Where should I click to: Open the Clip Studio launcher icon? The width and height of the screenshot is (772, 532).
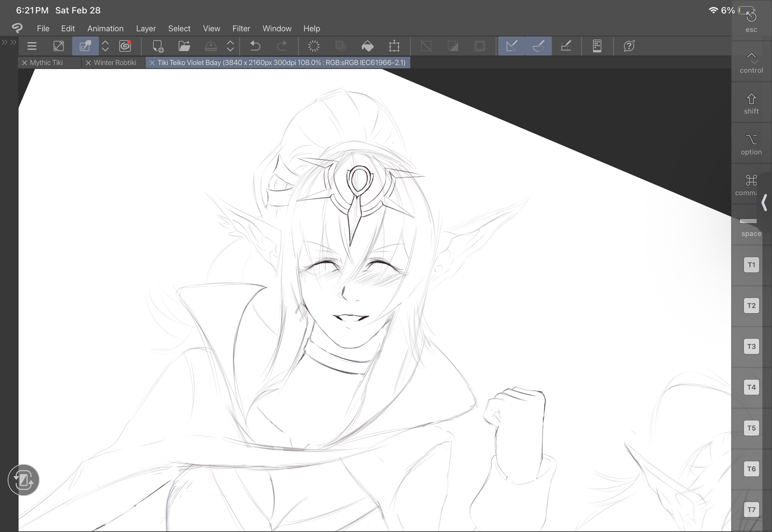tap(125, 46)
